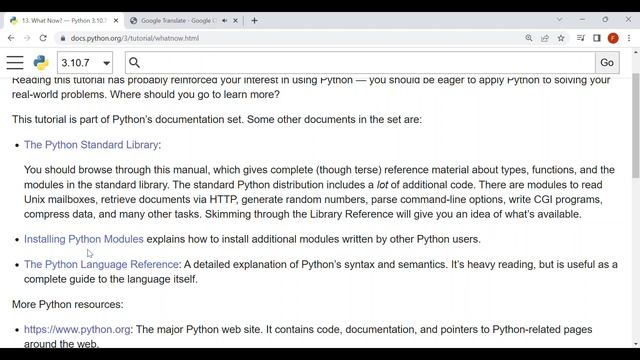
Task: Click the vertical scrollbar thumb
Action: tap(636, 125)
